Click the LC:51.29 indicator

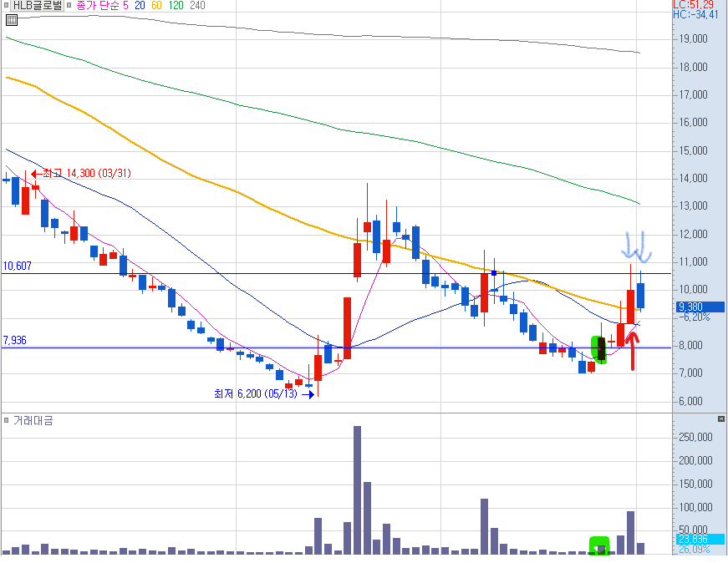pos(693,5)
